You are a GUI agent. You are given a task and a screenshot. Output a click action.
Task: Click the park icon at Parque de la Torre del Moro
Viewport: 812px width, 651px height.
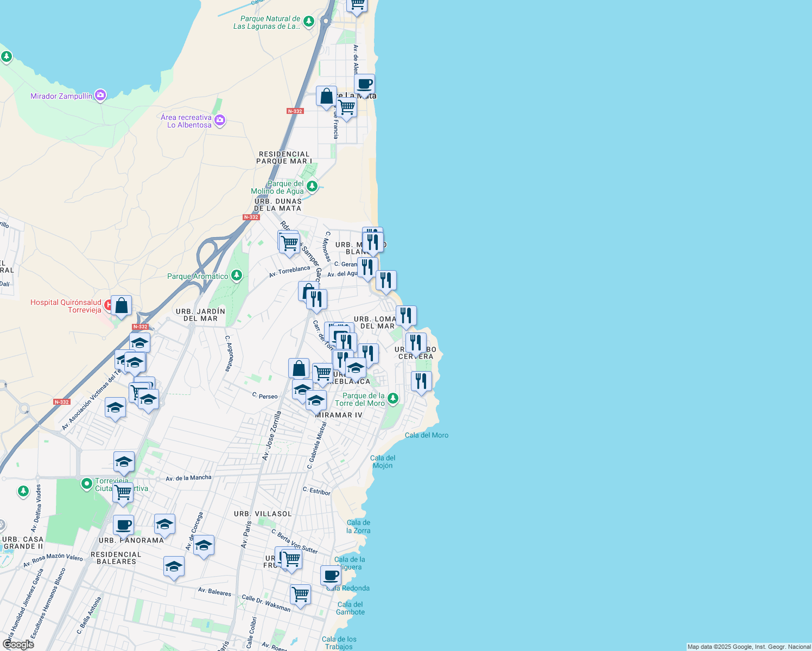point(392,398)
